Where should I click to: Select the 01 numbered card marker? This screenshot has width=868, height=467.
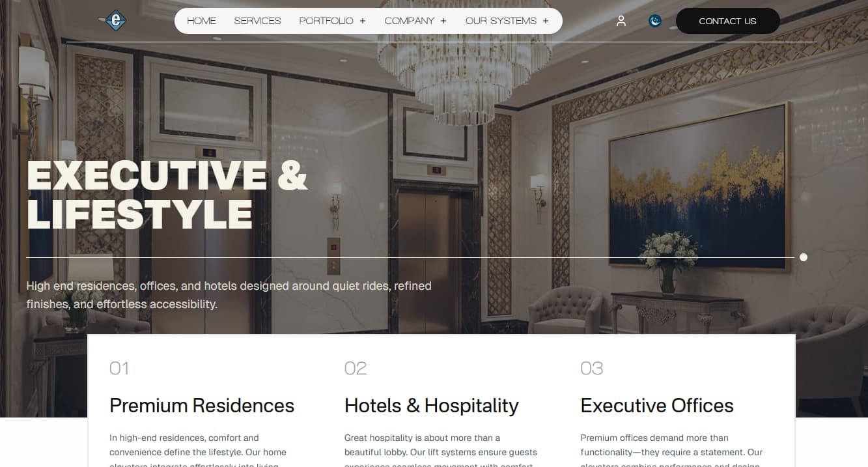tap(119, 368)
